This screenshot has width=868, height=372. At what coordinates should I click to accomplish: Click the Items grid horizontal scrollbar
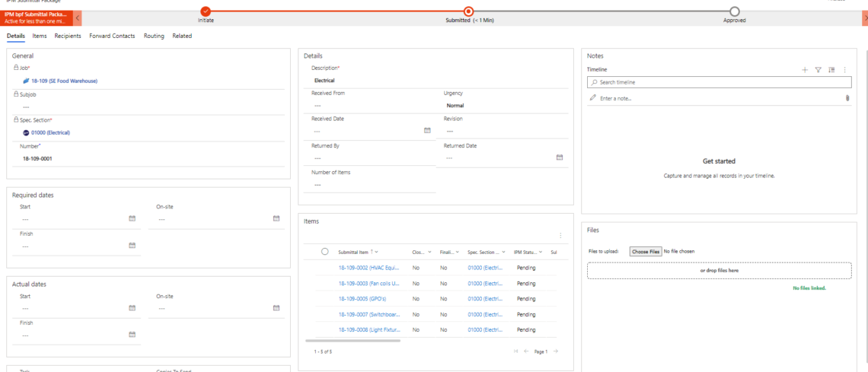click(x=353, y=341)
